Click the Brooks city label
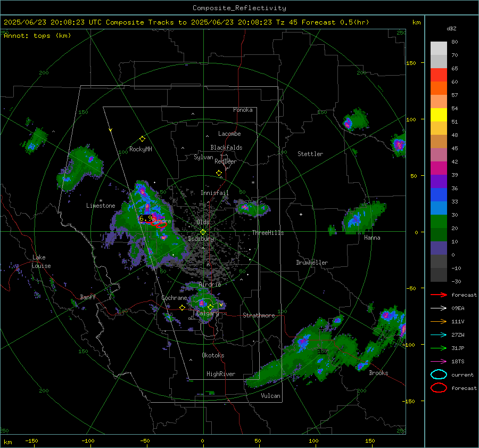 (378, 373)
